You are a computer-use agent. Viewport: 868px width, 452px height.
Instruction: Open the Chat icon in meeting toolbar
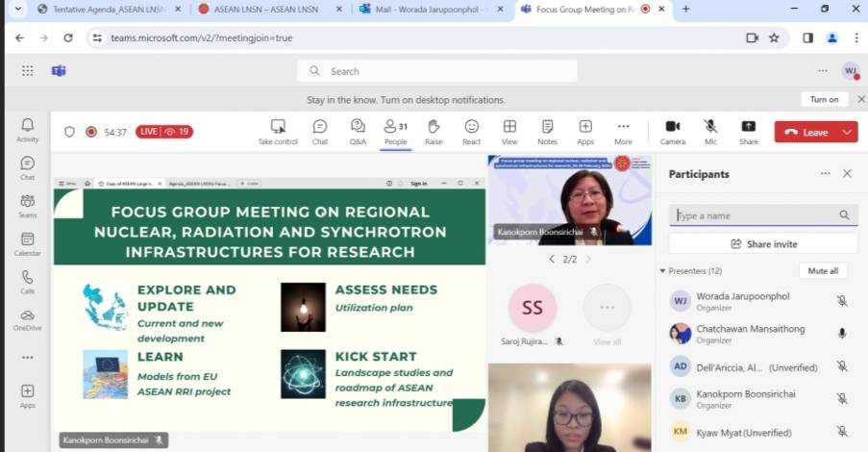pyautogui.click(x=319, y=131)
